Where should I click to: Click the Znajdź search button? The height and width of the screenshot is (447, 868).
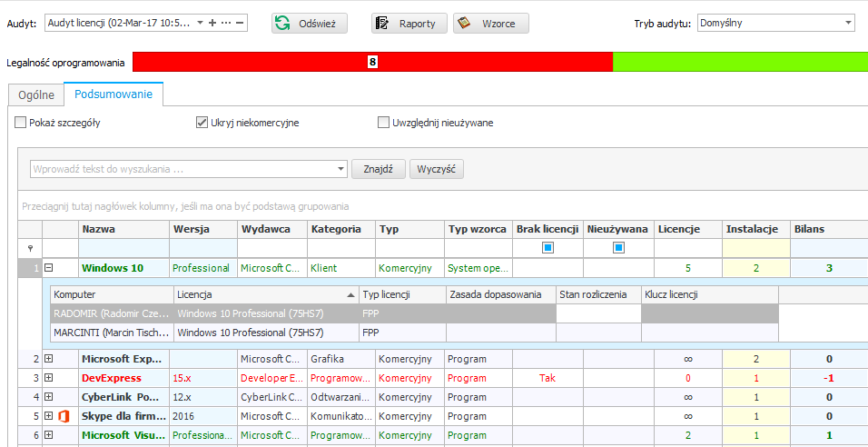[379, 169]
